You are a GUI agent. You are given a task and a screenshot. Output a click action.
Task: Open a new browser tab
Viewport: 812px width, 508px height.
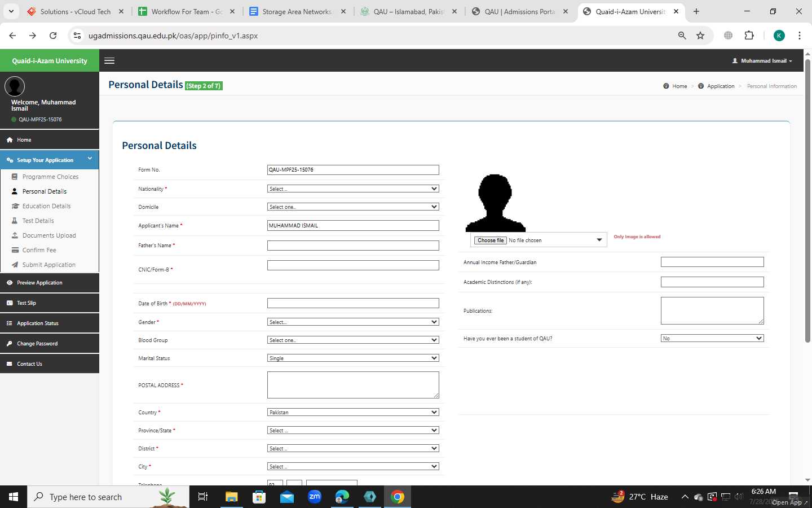[696, 11]
